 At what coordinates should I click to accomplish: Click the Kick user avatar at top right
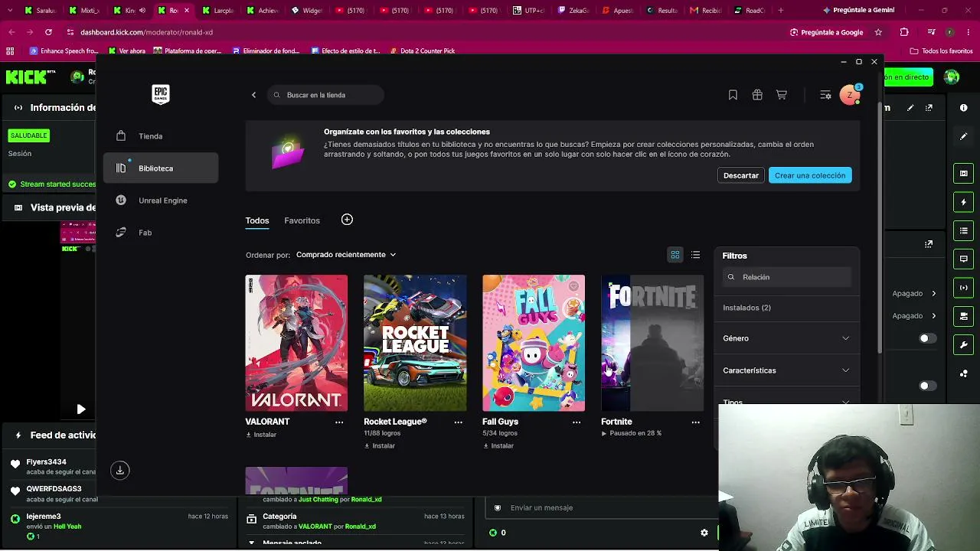[952, 77]
